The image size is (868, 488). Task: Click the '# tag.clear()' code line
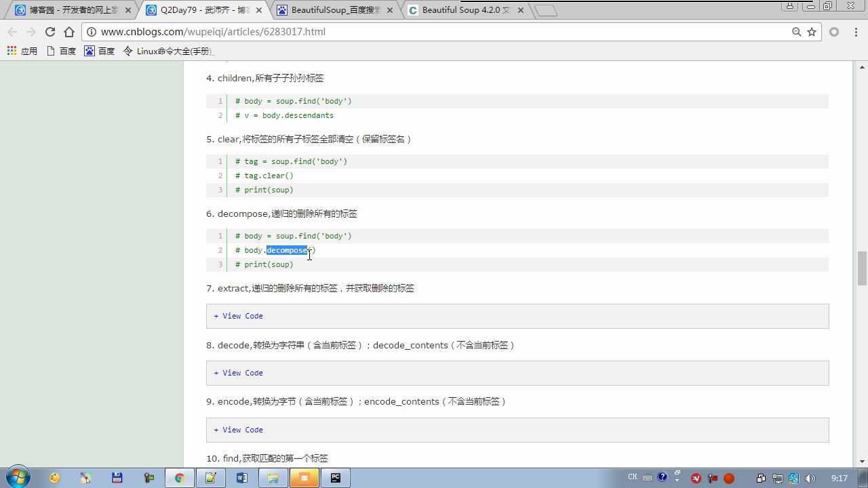coord(264,176)
